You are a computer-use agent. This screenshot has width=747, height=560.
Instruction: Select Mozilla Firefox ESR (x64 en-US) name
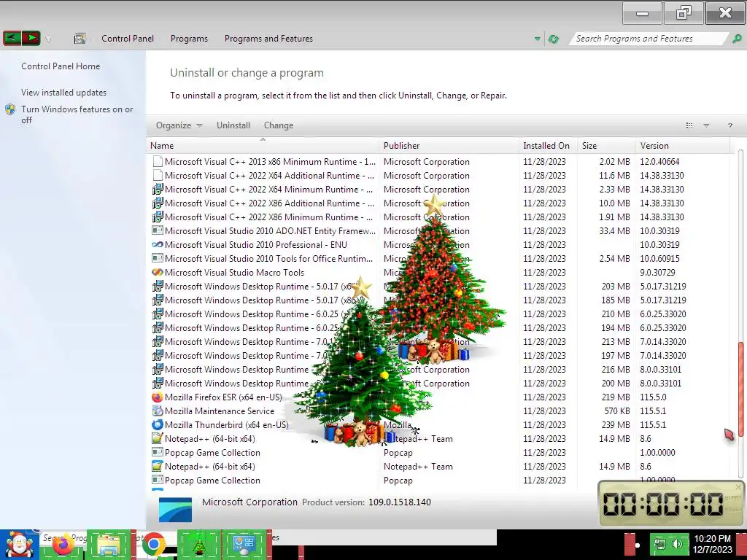coord(223,397)
